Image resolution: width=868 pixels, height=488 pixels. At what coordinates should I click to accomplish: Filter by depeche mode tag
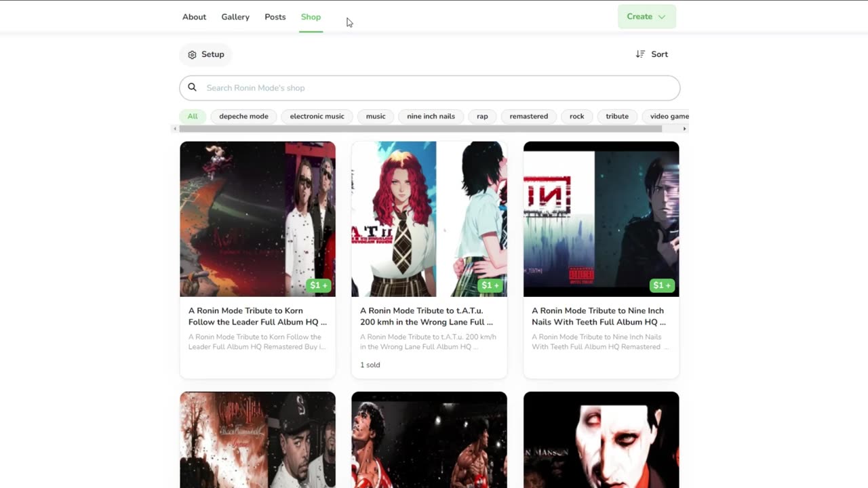pyautogui.click(x=243, y=117)
